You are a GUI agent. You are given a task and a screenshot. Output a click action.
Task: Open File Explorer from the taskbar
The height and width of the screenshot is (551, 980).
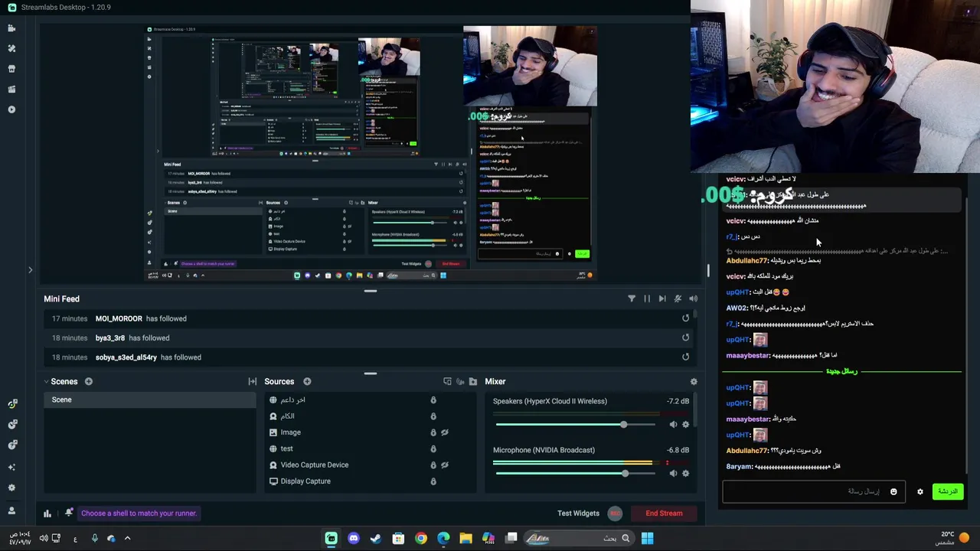465,538
